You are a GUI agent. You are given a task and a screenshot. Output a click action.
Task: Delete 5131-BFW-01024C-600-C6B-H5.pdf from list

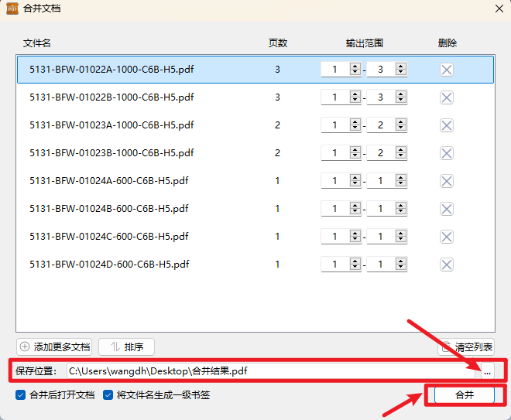click(447, 237)
